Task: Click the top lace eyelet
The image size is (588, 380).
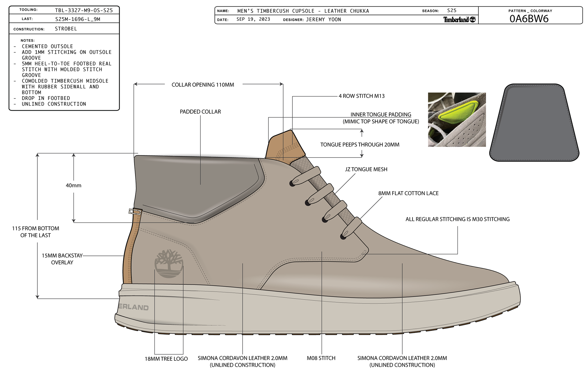Action: pyautogui.click(x=292, y=184)
